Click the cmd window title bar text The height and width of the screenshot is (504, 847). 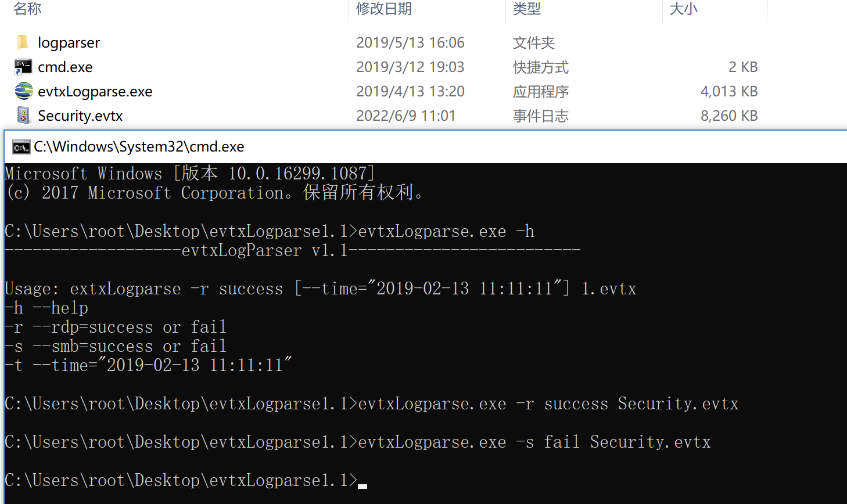point(139,147)
